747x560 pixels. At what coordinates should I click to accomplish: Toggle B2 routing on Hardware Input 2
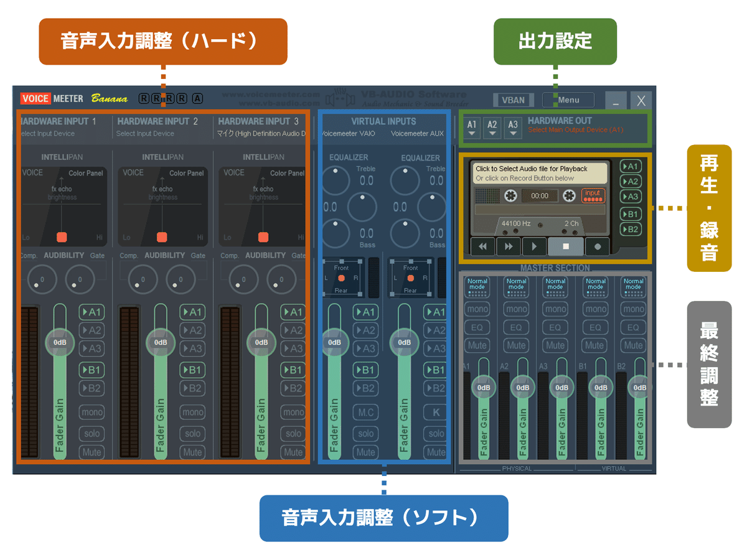193,388
